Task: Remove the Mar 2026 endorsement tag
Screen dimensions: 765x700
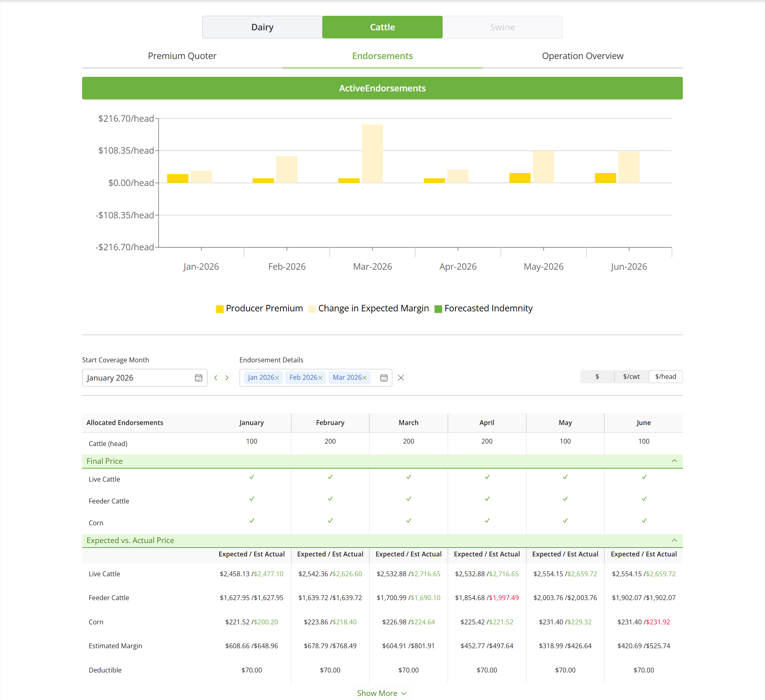Action: tap(364, 378)
